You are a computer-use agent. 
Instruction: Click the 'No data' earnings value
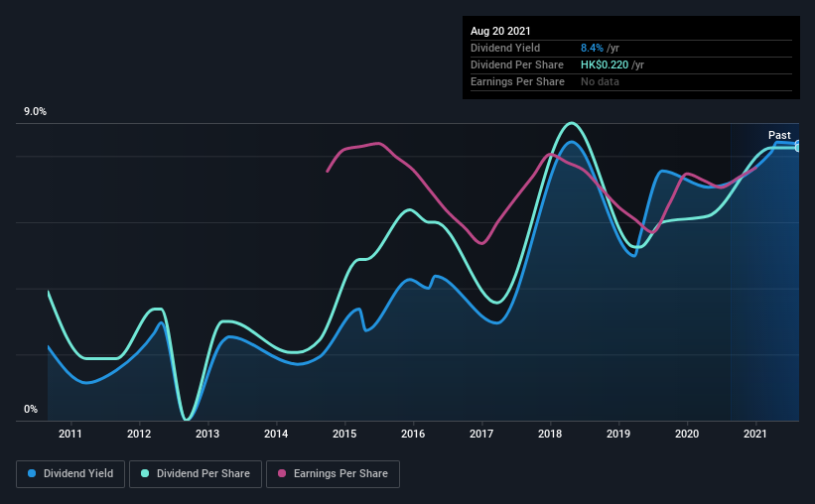(600, 81)
